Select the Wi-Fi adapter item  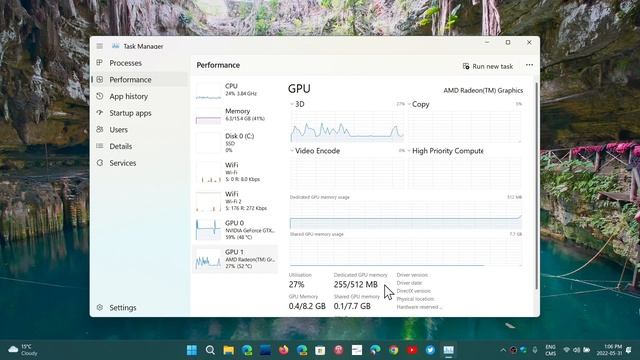pos(235,172)
